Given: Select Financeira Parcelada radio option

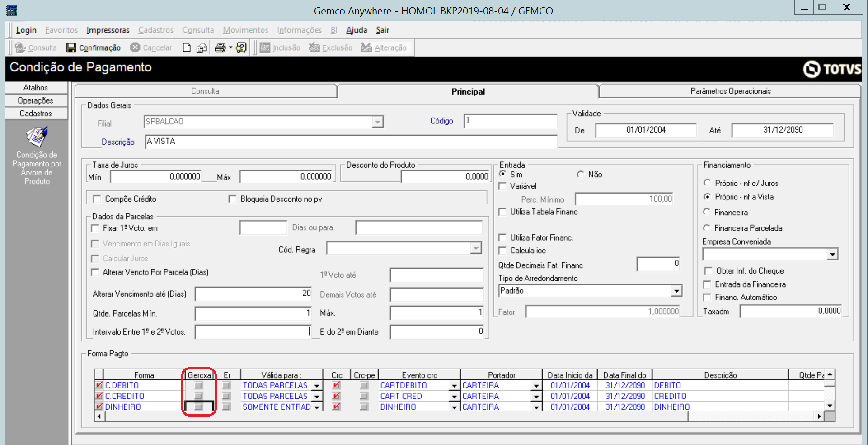Looking at the screenshot, I should pyautogui.click(x=707, y=227).
